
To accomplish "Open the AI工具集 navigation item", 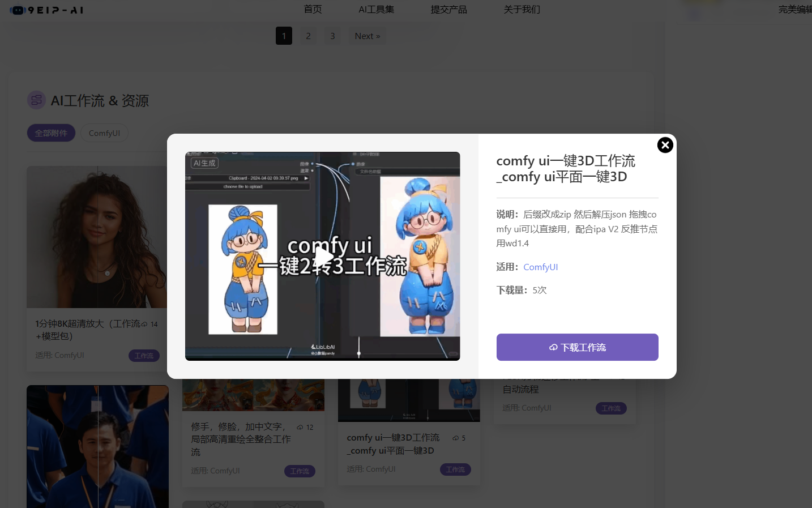I will (x=376, y=9).
